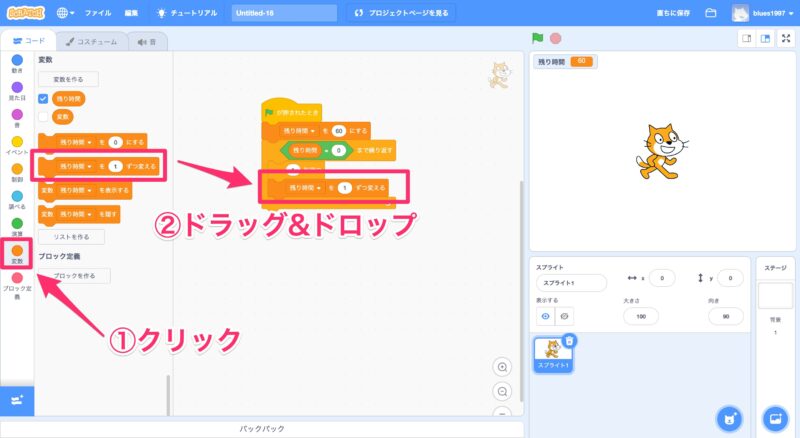The image size is (800, 438).
Task: Switch to the コスチューム tab
Action: [90, 41]
